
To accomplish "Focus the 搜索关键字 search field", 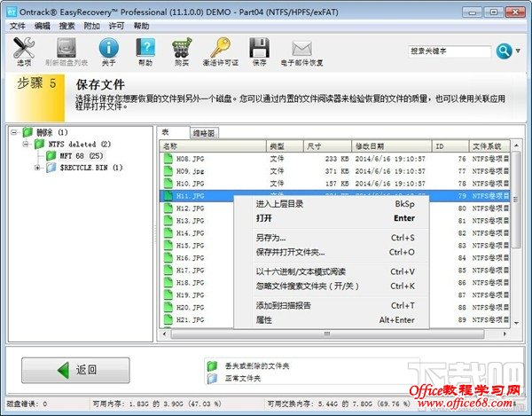I will tap(450, 51).
